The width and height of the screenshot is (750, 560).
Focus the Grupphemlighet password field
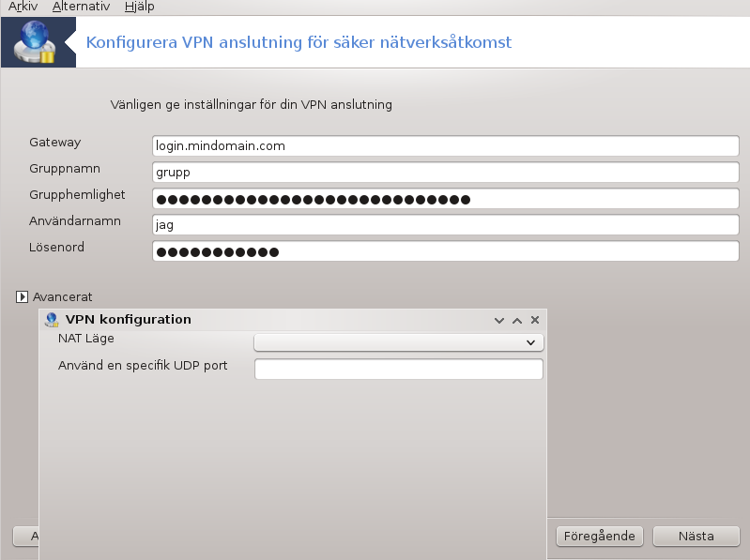(446, 198)
